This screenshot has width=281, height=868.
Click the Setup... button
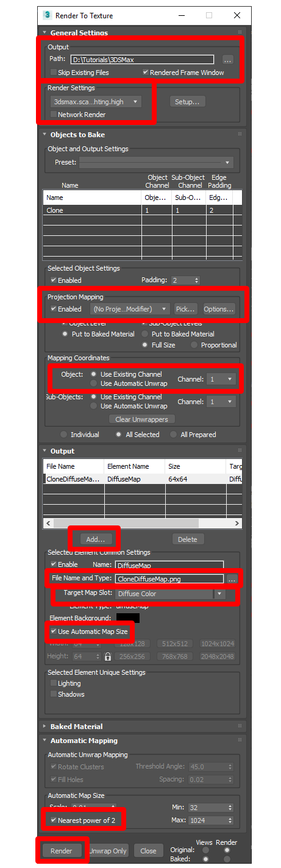pos(187,102)
